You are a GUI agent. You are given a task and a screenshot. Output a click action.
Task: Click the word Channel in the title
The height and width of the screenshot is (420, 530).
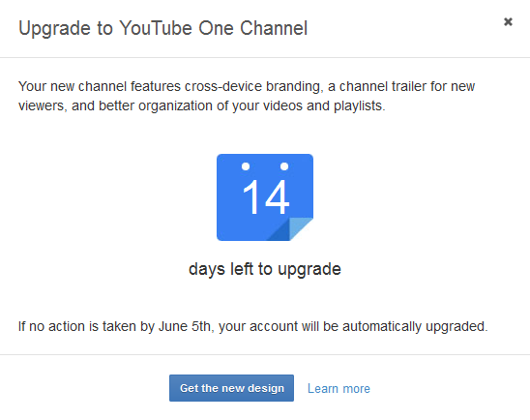click(274, 28)
